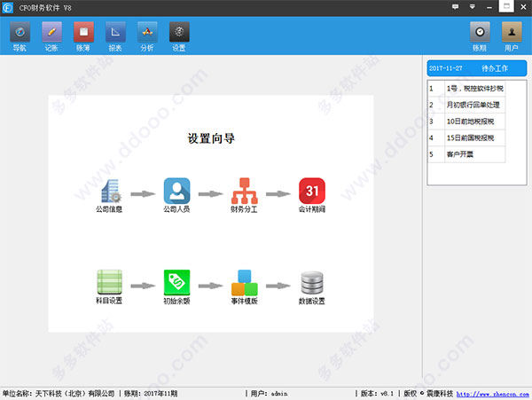
Task: Click the 2017-11-27 date in to-do header
Action: pos(445,68)
